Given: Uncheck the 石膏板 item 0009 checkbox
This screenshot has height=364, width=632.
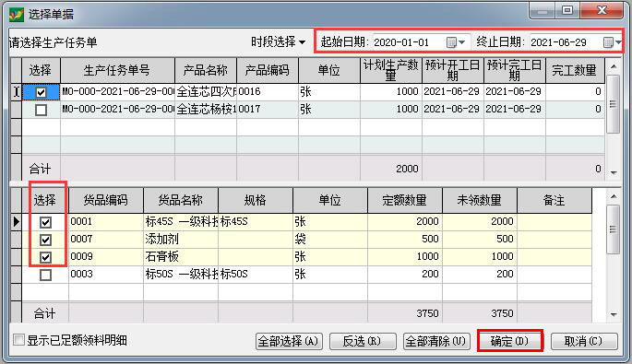Looking at the screenshot, I should [45, 257].
